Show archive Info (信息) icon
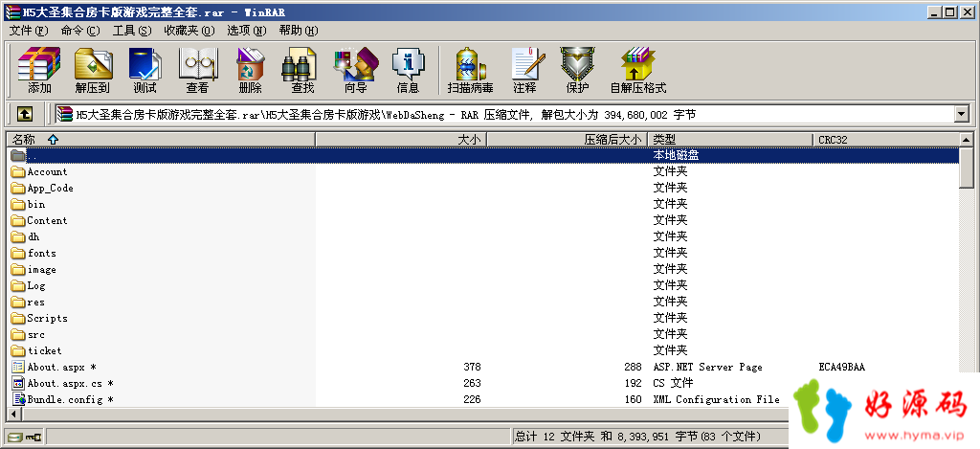The width and height of the screenshot is (980, 449). tap(408, 70)
